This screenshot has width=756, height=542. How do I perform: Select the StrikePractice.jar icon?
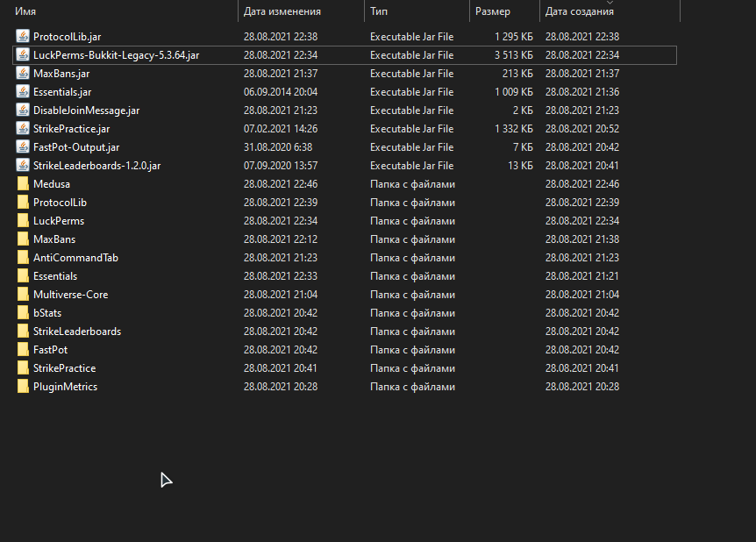pyautogui.click(x=23, y=129)
